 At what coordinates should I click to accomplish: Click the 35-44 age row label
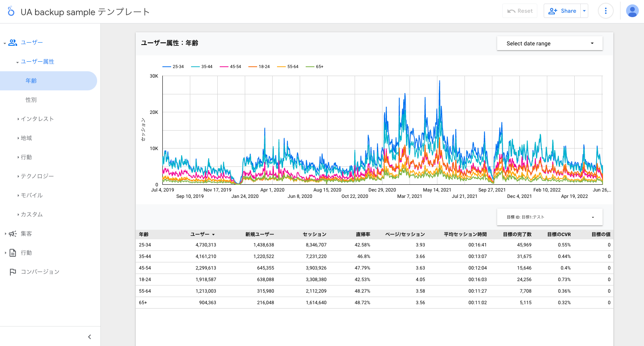[145, 257]
